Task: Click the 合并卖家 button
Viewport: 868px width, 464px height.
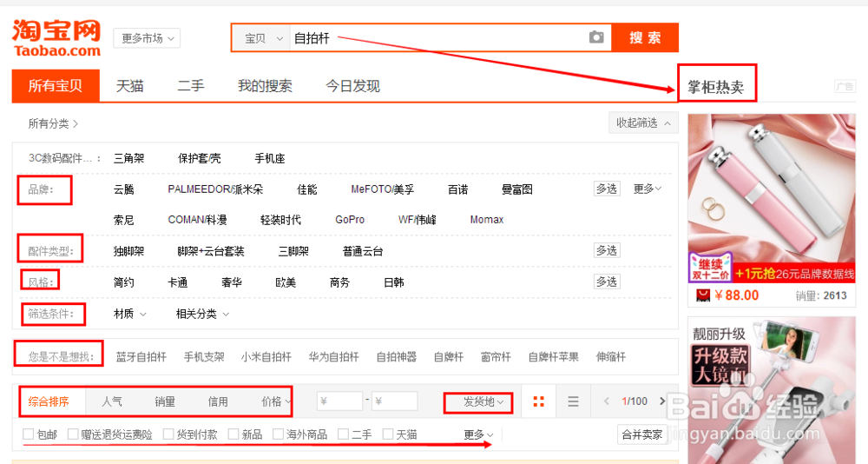Action: (x=641, y=434)
